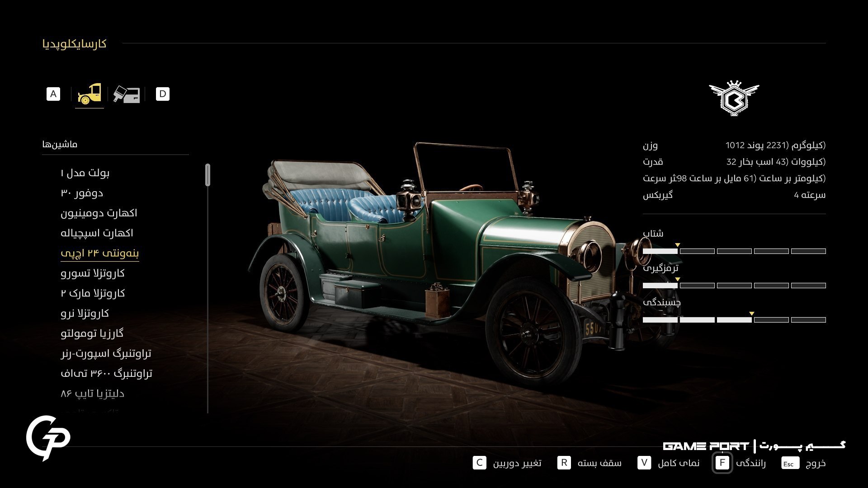Select the vehicles category truck icon
868x488 pixels.
90,94
